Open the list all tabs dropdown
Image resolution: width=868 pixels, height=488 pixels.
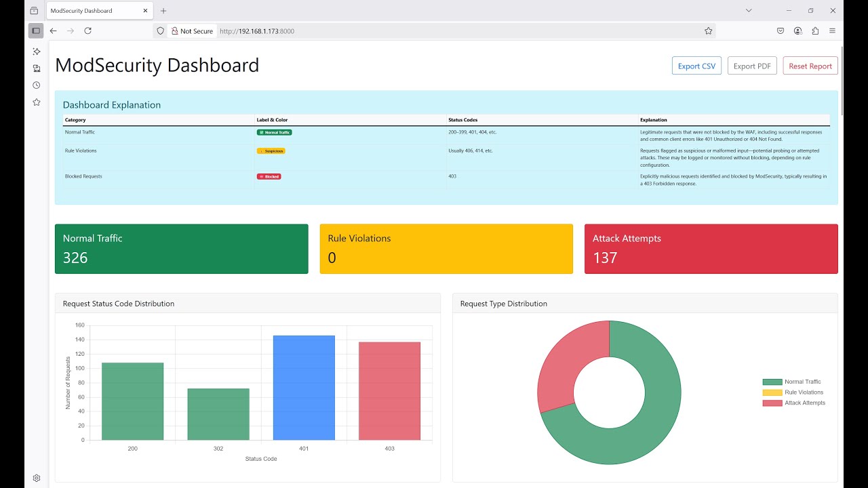pyautogui.click(x=749, y=11)
